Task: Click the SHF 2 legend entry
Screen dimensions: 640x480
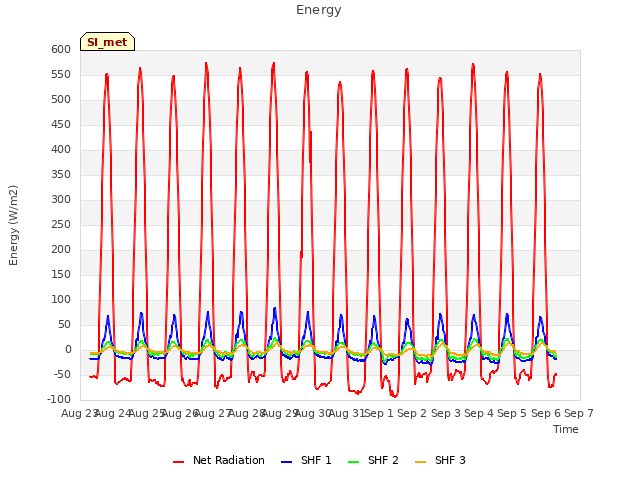Action: [373, 460]
